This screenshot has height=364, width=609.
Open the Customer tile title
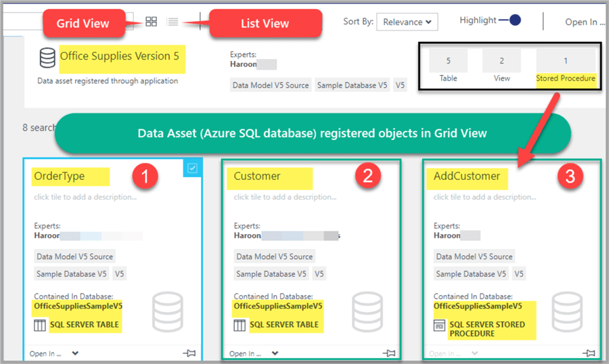[256, 176]
